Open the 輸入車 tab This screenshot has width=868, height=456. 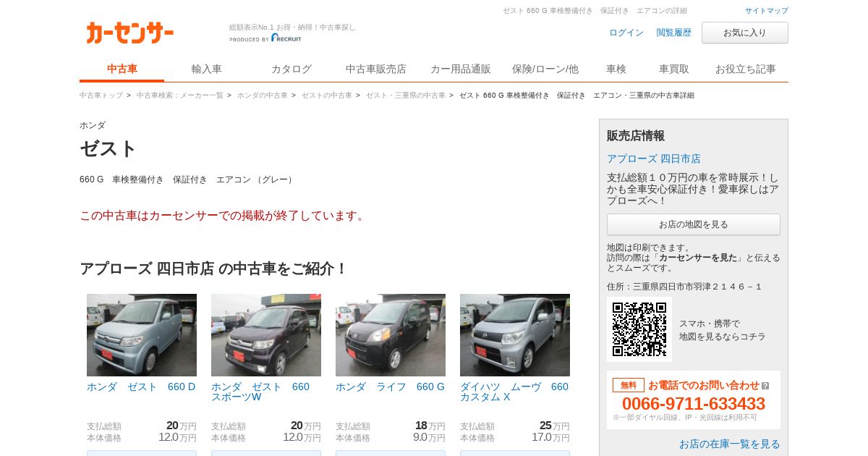(206, 69)
